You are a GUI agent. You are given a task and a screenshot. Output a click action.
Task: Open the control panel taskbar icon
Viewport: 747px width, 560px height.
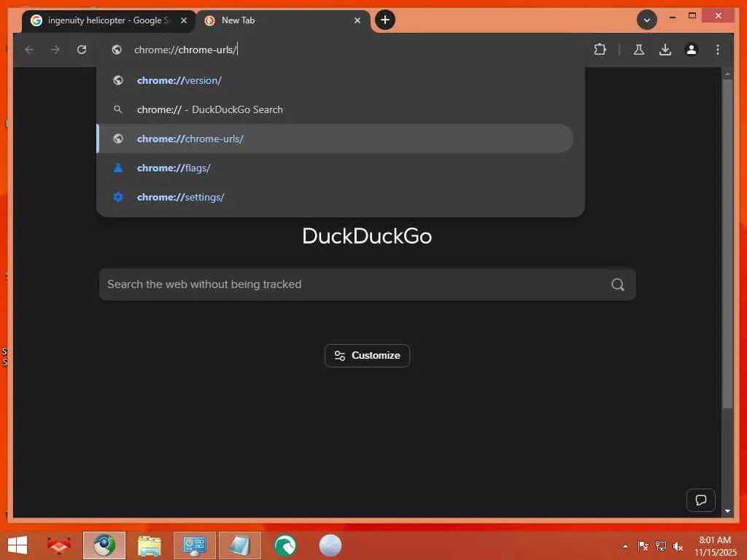click(x=194, y=545)
